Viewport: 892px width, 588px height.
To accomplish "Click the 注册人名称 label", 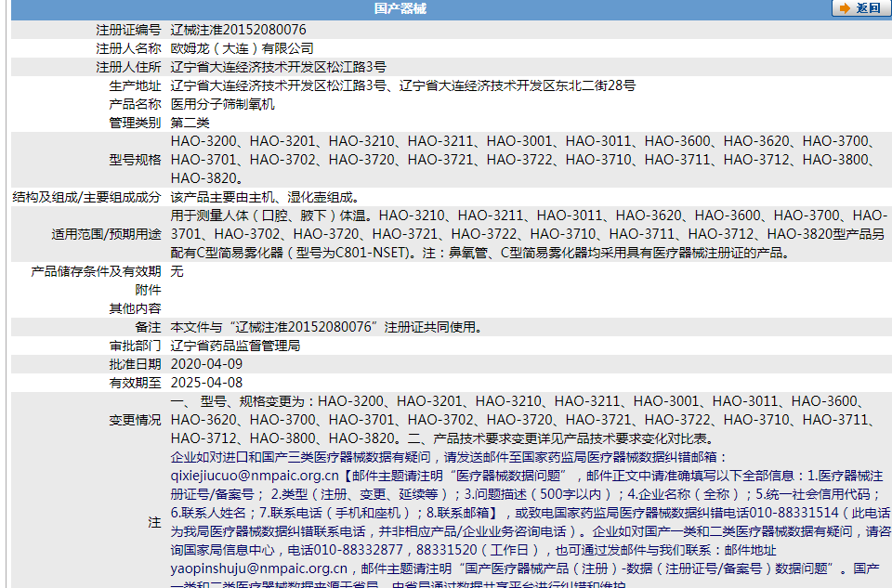I will tap(128, 48).
